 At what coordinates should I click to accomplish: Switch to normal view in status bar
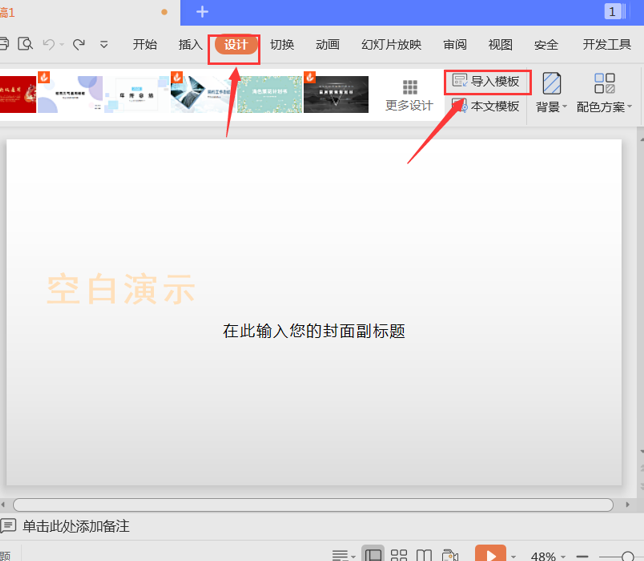[373, 554]
